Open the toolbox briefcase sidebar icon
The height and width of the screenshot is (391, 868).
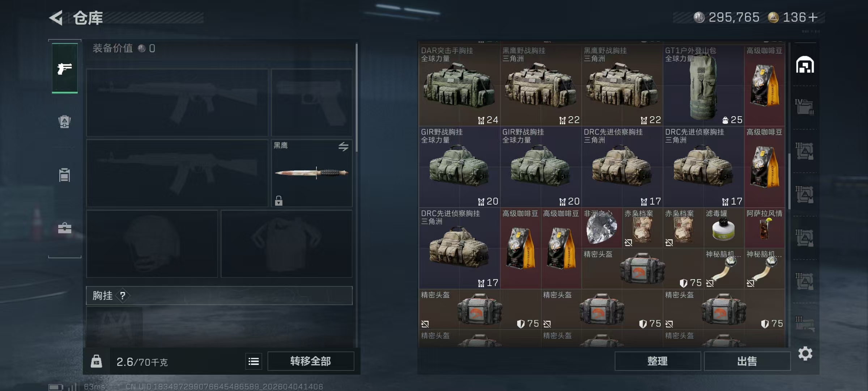[x=65, y=228]
